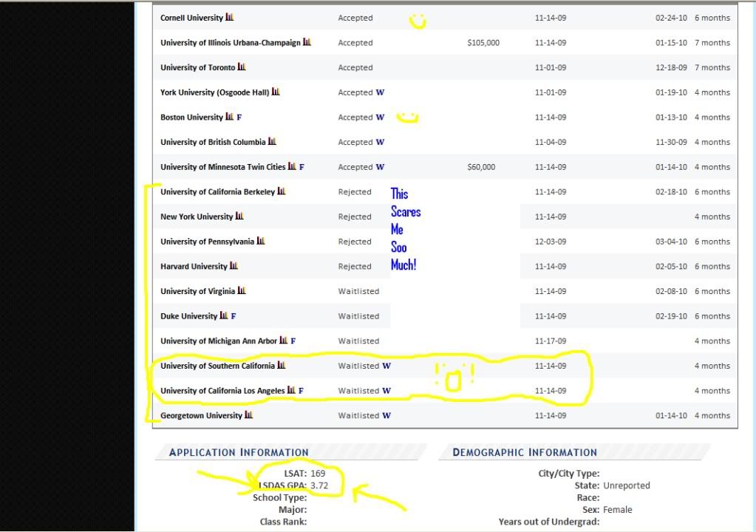Open the chart icon for University of Toronto

pyautogui.click(x=242, y=66)
